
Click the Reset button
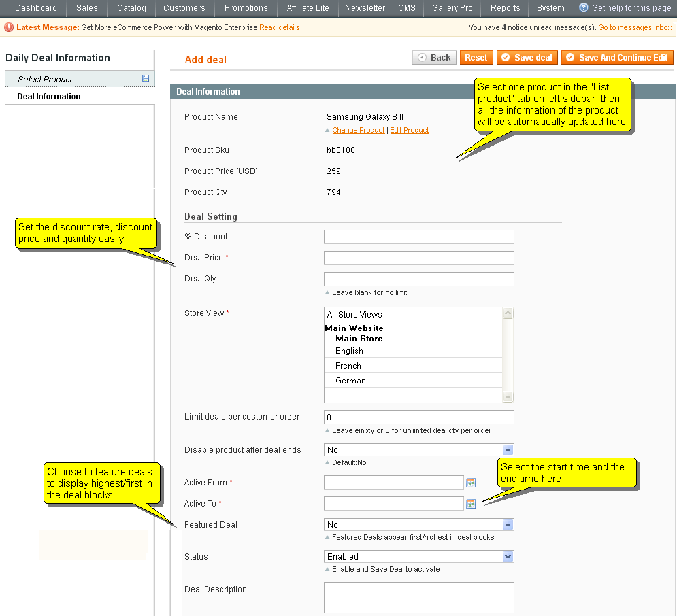pos(476,57)
